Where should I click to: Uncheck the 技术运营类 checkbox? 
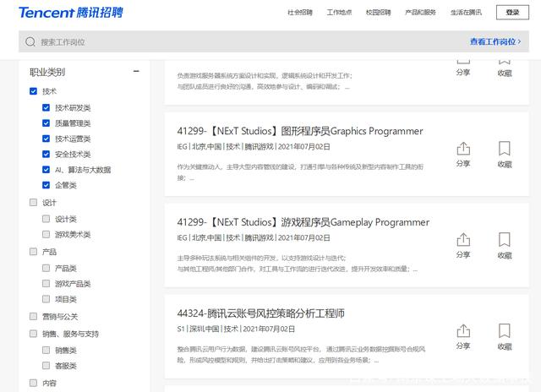tap(46, 139)
